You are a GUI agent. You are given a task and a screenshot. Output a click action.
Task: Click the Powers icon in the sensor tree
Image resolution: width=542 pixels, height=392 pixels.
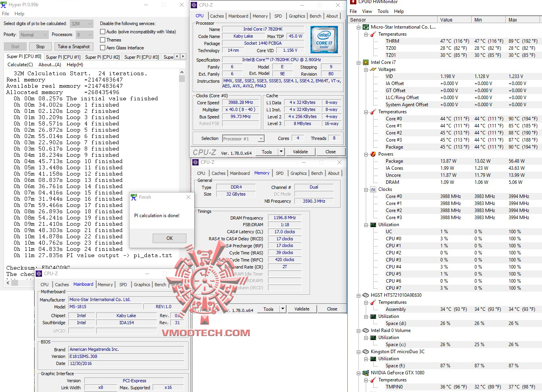click(x=373, y=154)
